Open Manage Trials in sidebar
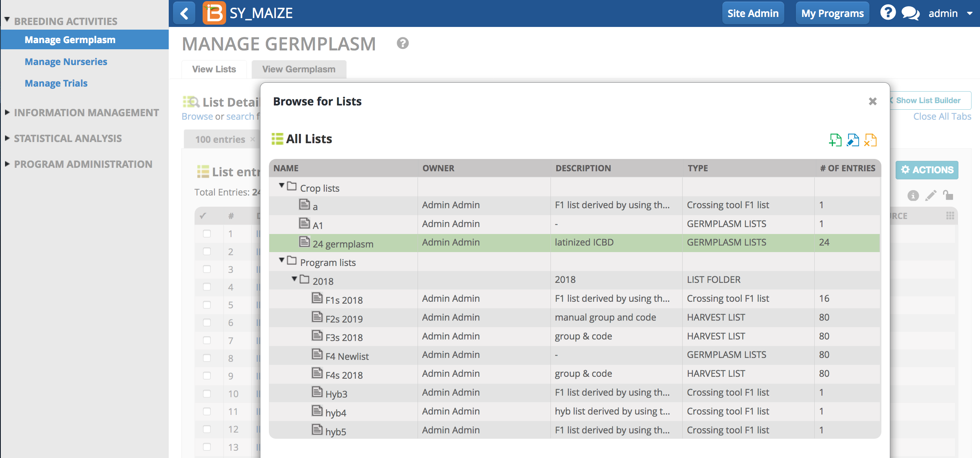This screenshot has height=458, width=980. click(56, 83)
